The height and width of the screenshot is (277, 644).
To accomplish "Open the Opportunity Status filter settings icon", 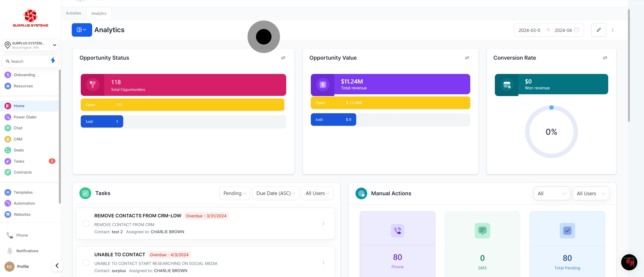I will pyautogui.click(x=283, y=58).
